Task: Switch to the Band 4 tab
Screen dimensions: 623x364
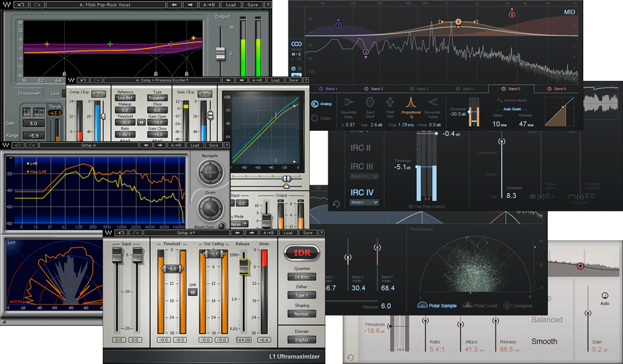Action: coord(465,89)
